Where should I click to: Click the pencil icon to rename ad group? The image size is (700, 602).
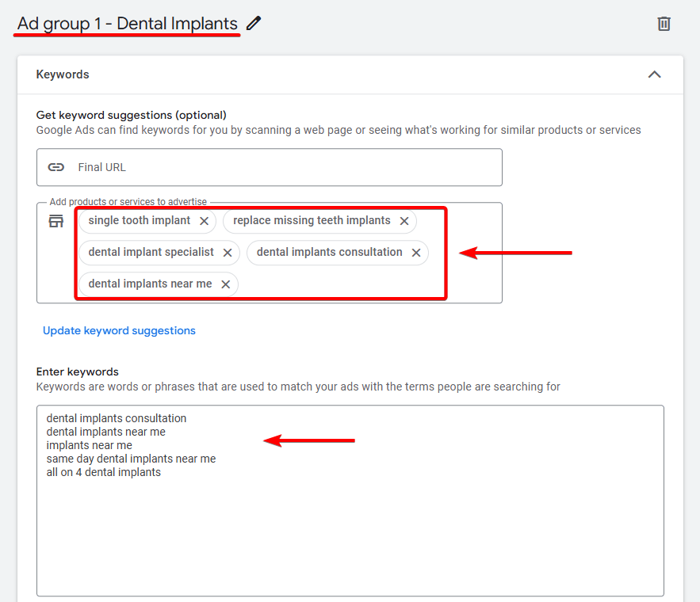254,23
